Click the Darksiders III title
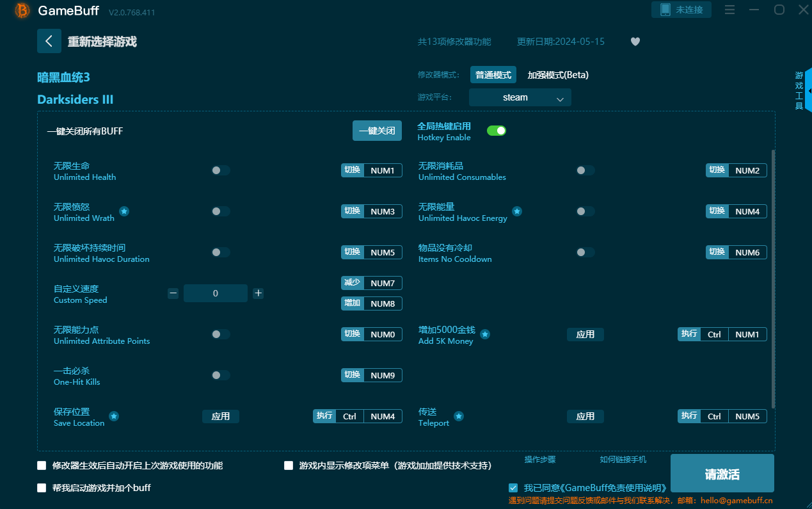The image size is (812, 509). coord(76,99)
